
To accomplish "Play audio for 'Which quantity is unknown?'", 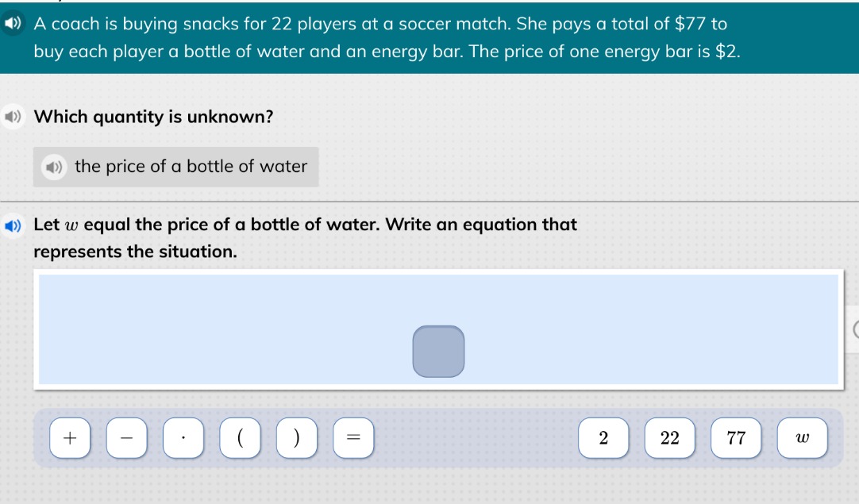I will pyautogui.click(x=13, y=117).
